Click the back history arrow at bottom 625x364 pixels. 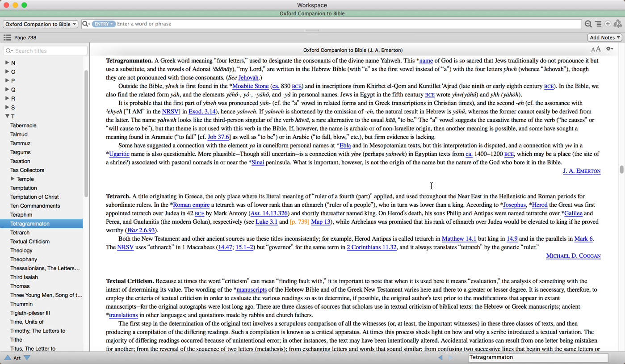coord(440,357)
